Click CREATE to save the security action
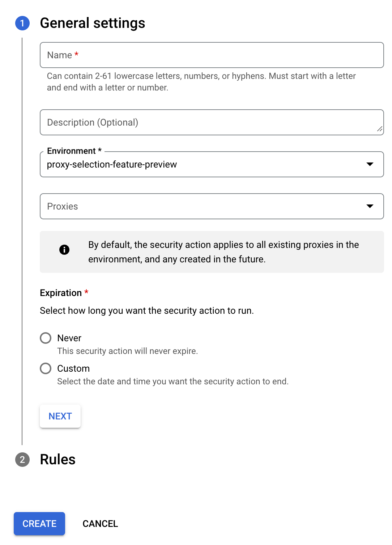Viewport: 392px width, 545px height. tap(39, 524)
